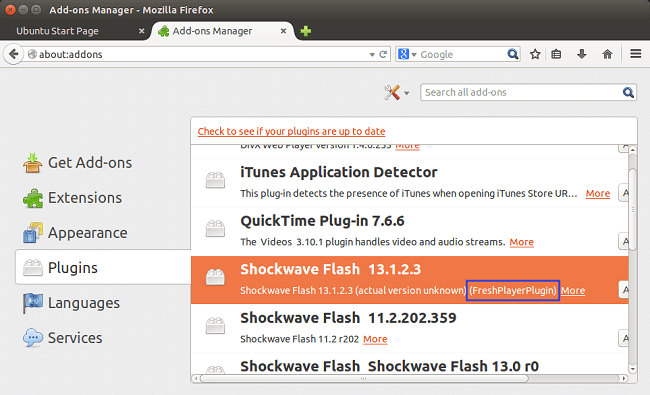Close the Ubuntu Start Page tab

[141, 31]
